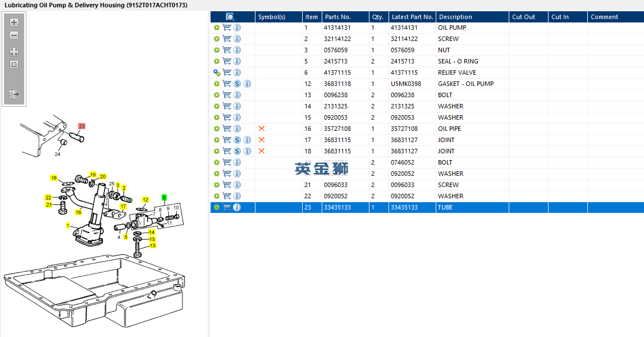Viewport: 644px width, 337px height.
Task: Click the export arrow icon in diagram toolbar
Action: tap(14, 94)
